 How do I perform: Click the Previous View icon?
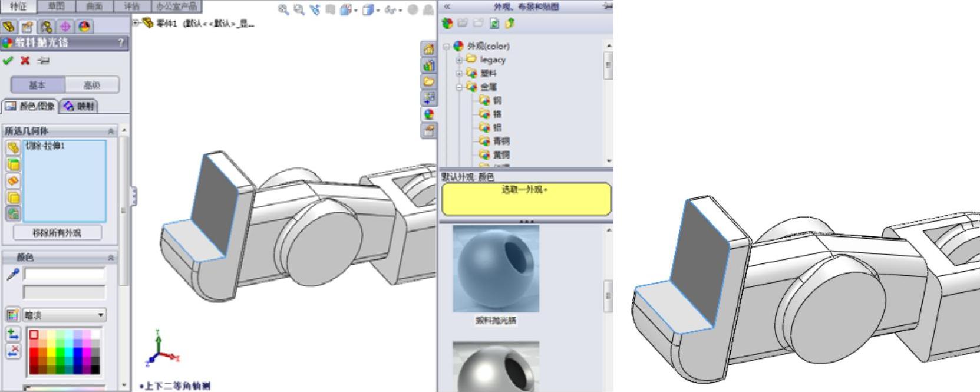pyautogui.click(x=314, y=9)
